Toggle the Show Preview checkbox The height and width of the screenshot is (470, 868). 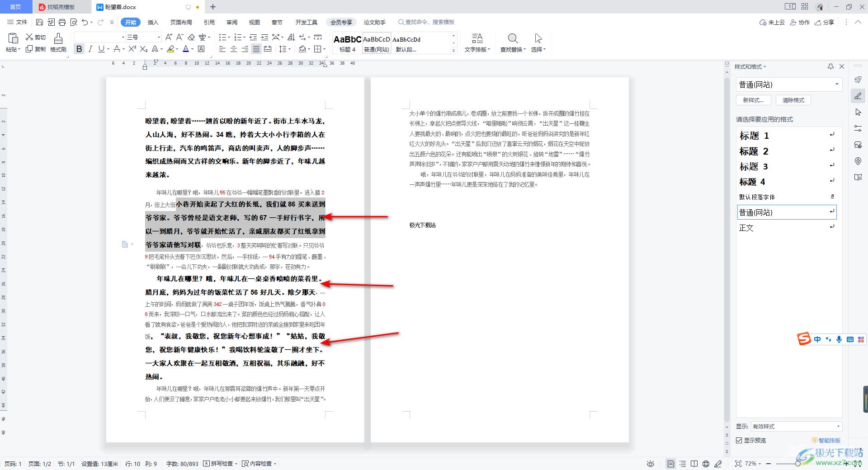point(739,440)
